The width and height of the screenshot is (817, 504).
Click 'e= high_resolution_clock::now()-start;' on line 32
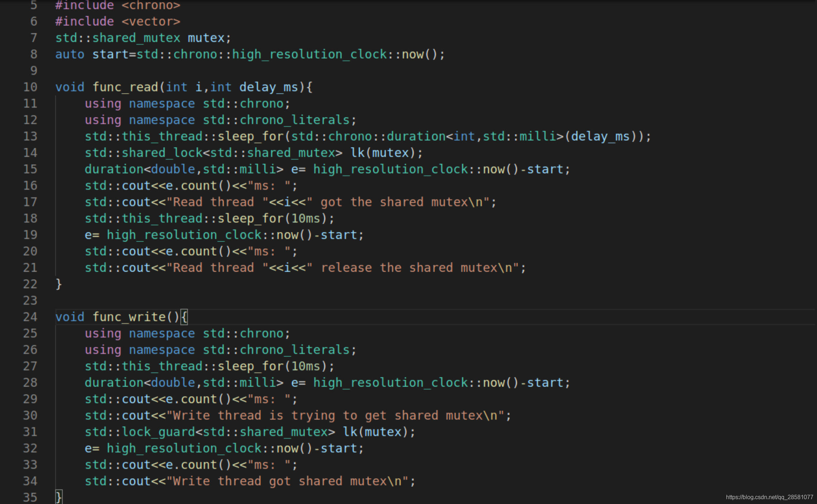(224, 449)
